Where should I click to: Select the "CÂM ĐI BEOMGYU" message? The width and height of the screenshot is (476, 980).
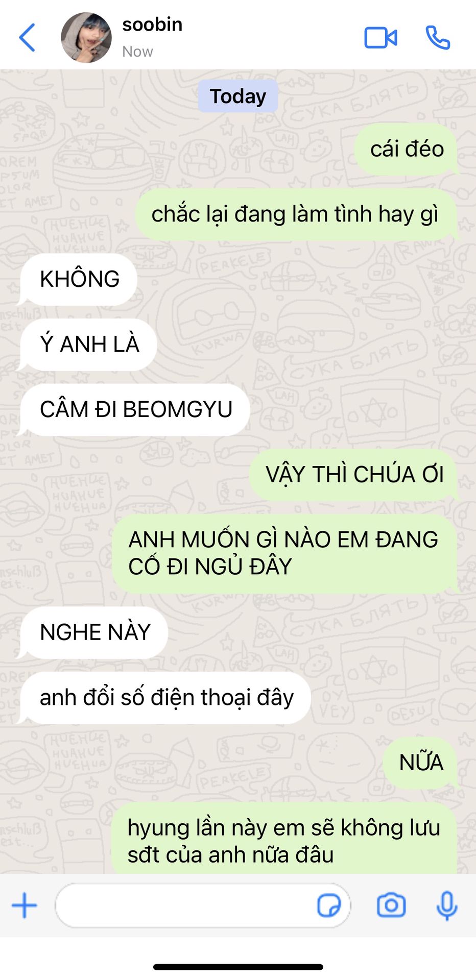(135, 409)
